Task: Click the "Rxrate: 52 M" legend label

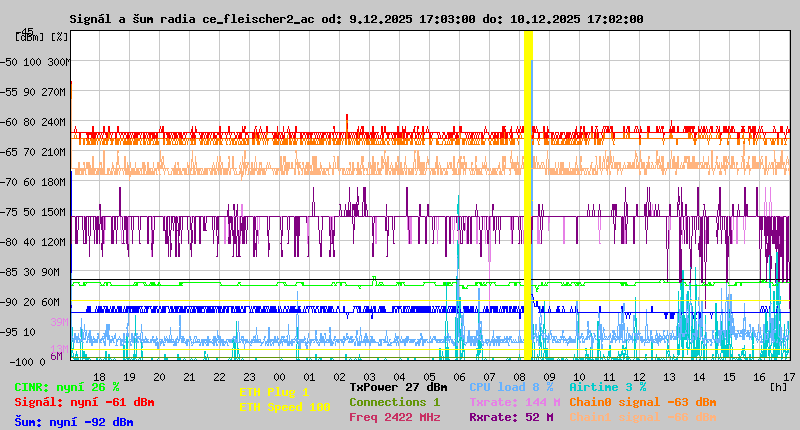Action: coord(511,417)
